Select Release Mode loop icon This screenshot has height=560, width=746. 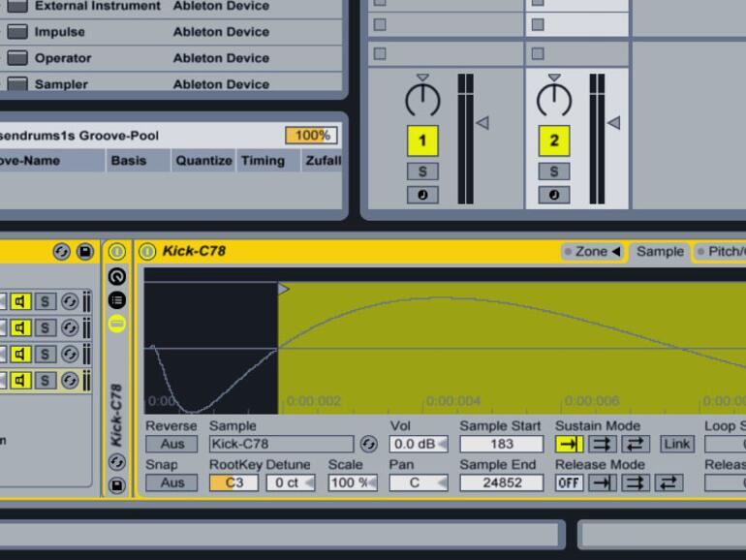tap(636, 482)
